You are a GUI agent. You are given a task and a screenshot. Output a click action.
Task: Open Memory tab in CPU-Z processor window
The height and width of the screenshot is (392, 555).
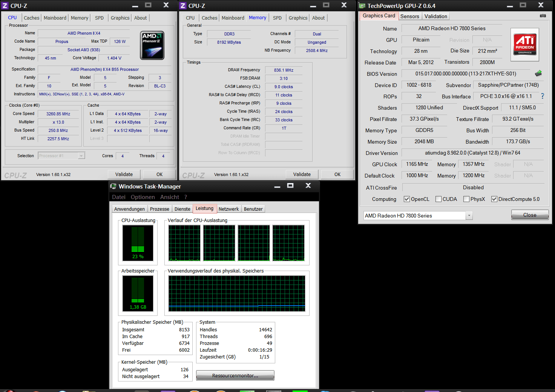pos(80,18)
